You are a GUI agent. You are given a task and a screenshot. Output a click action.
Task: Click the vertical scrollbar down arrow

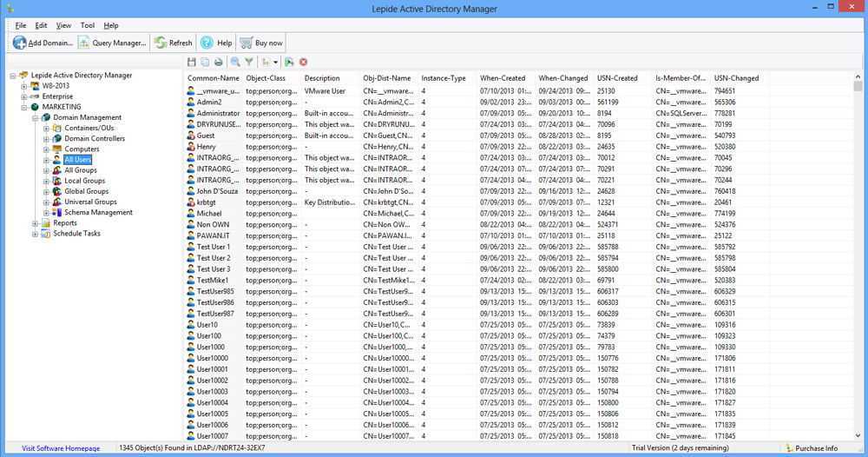pyautogui.click(x=858, y=435)
